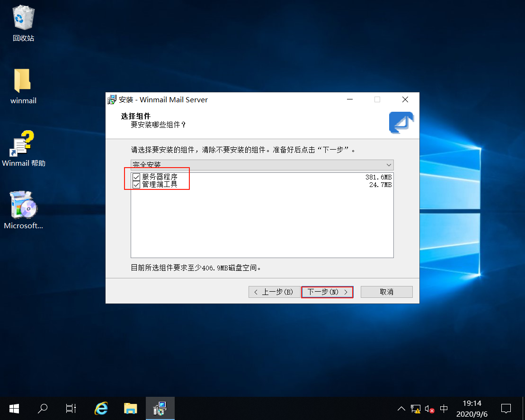Image resolution: width=525 pixels, height=420 pixels.
Task: Cancel installation with the 取消 button
Action: pos(386,292)
